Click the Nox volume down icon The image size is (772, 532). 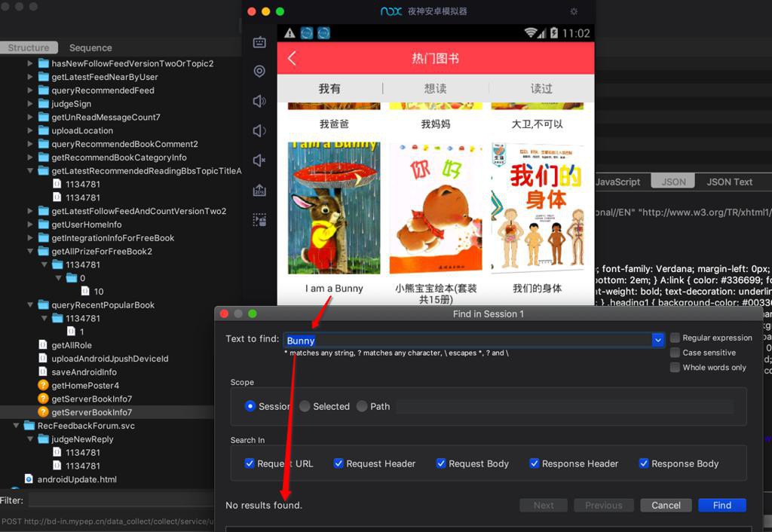coord(259,130)
